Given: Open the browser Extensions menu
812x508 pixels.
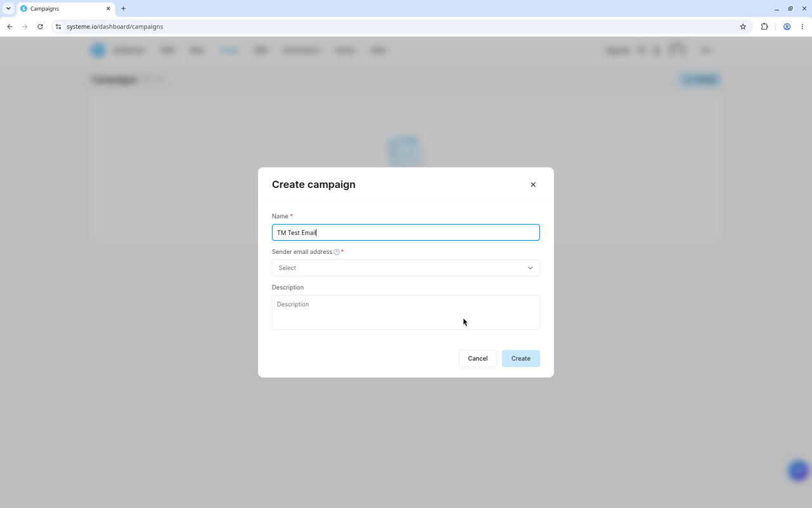Looking at the screenshot, I should click(x=764, y=27).
